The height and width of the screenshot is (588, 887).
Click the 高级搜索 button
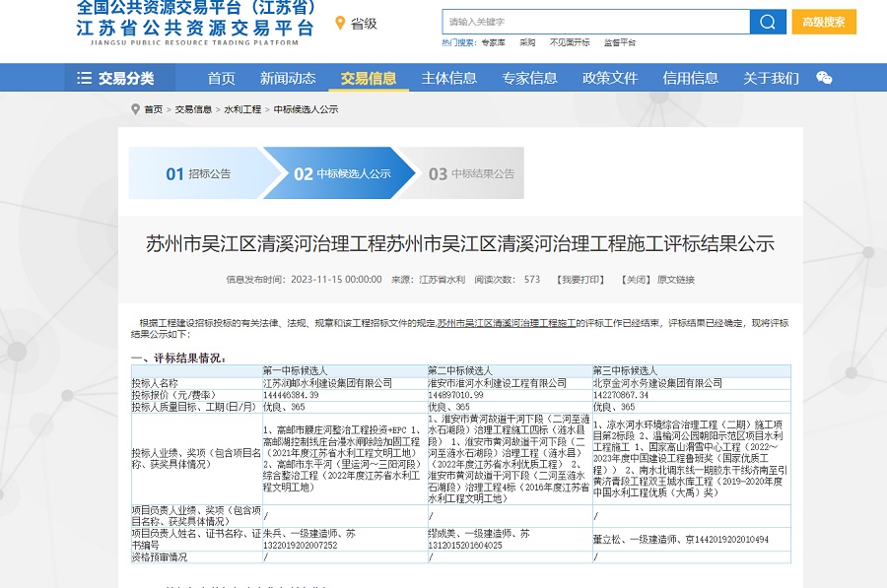pos(828,21)
